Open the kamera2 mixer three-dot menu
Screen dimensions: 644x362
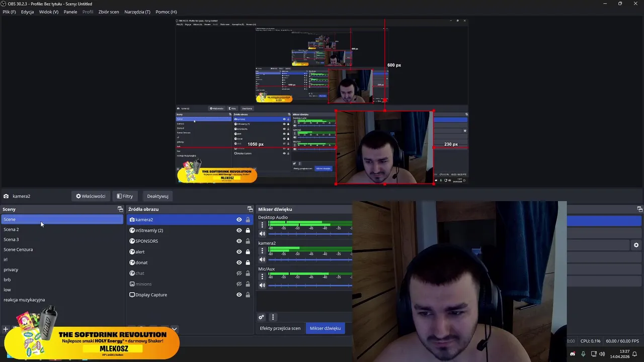(262, 250)
